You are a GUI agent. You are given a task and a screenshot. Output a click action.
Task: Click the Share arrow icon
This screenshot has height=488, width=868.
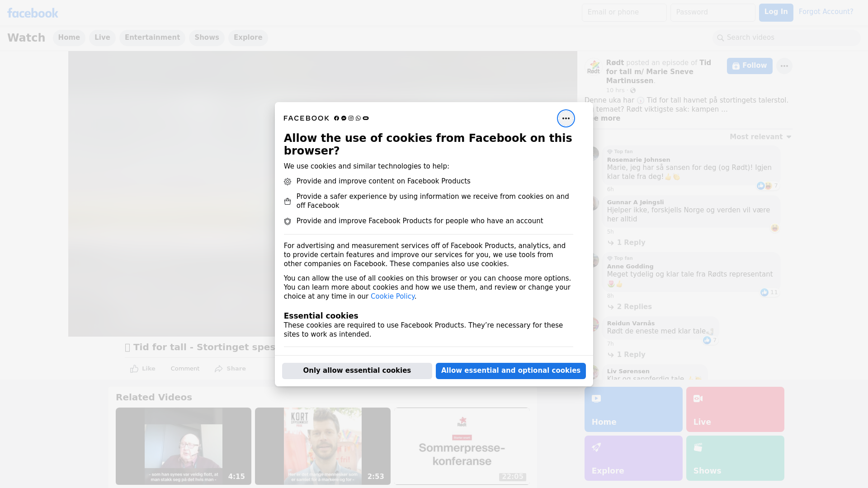(x=219, y=369)
